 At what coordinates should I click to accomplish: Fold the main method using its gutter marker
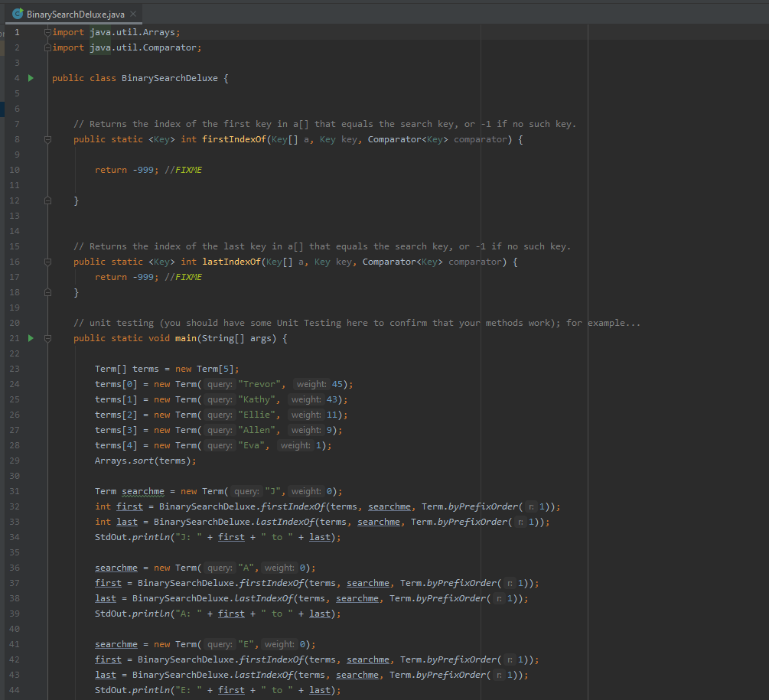point(48,338)
